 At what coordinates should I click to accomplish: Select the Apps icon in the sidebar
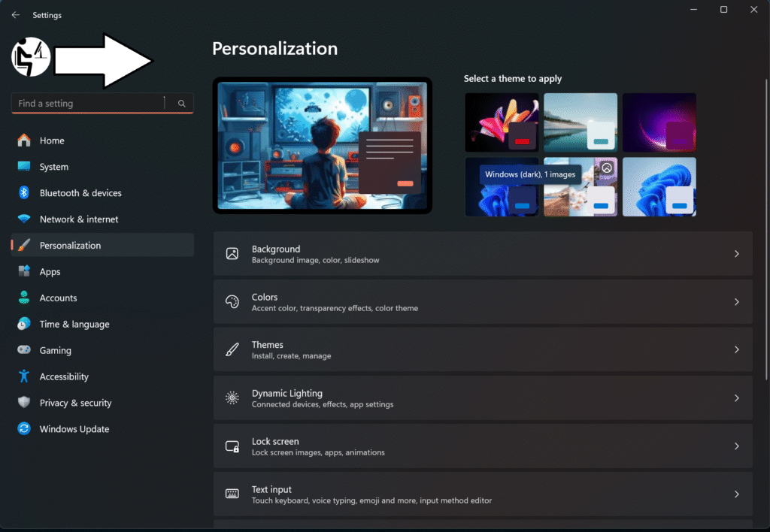pyautogui.click(x=23, y=271)
